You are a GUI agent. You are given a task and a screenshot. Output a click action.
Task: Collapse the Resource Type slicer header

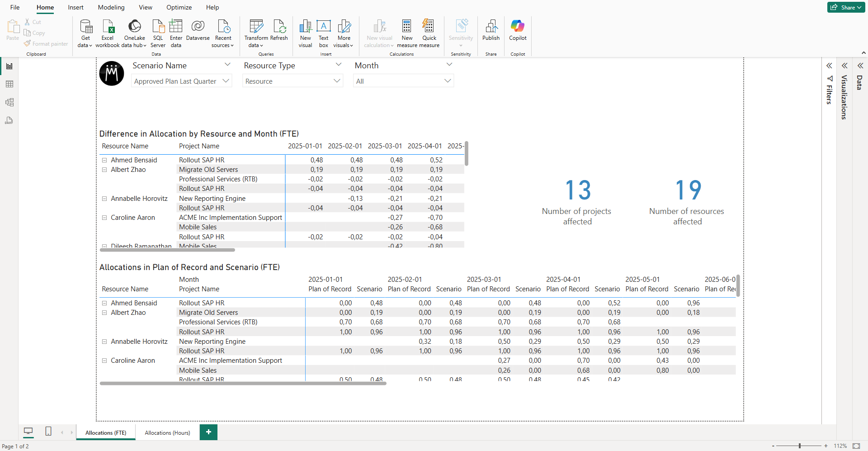(339, 65)
